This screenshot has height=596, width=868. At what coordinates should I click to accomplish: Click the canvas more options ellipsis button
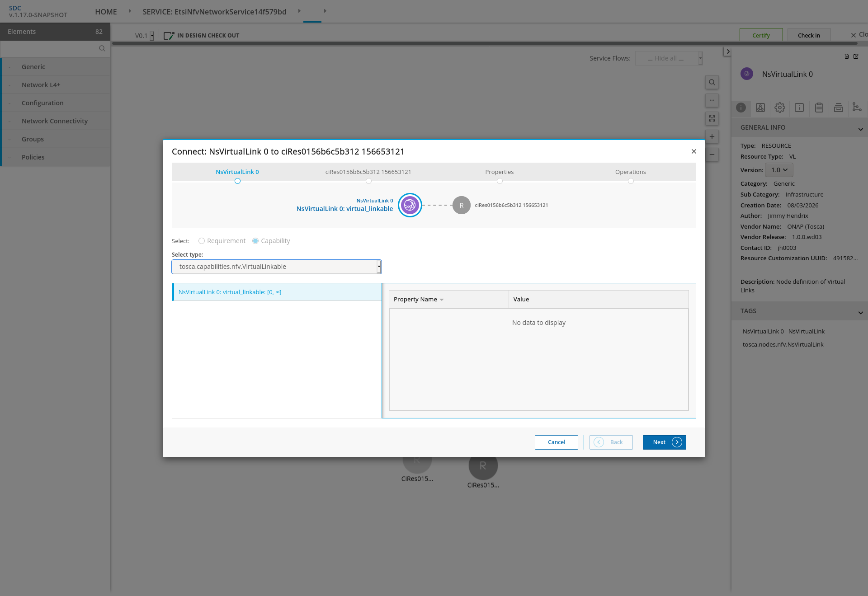tap(712, 100)
